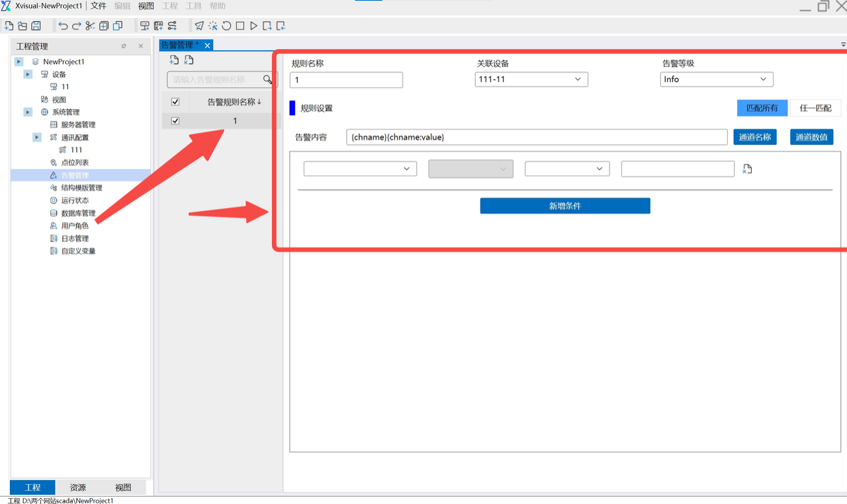Open the 视图 menu in the menu bar
The height and width of the screenshot is (504, 847).
pos(146,6)
